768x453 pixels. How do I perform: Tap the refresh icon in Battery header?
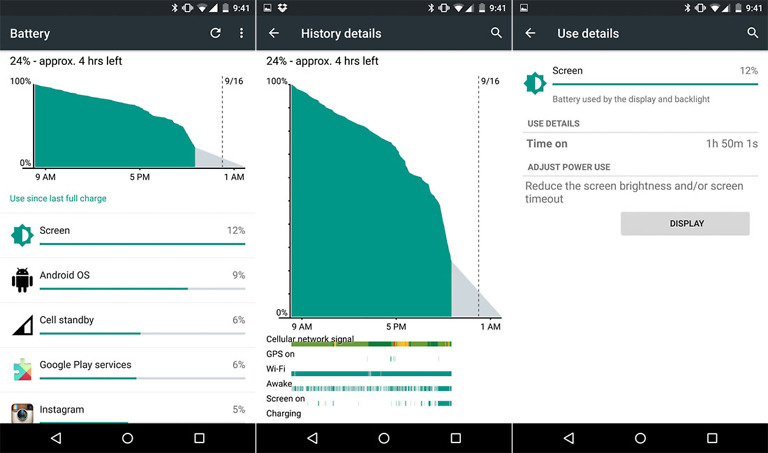click(x=216, y=33)
